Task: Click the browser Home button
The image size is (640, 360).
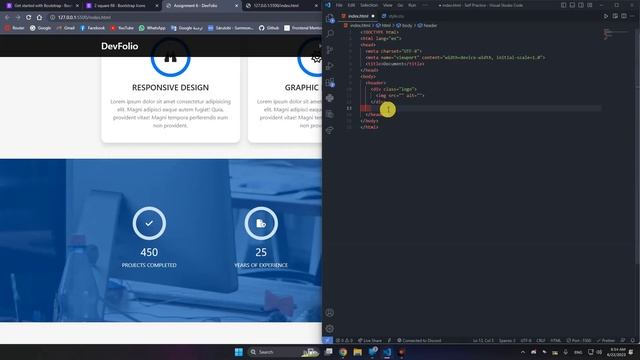Action: [x=39, y=18]
